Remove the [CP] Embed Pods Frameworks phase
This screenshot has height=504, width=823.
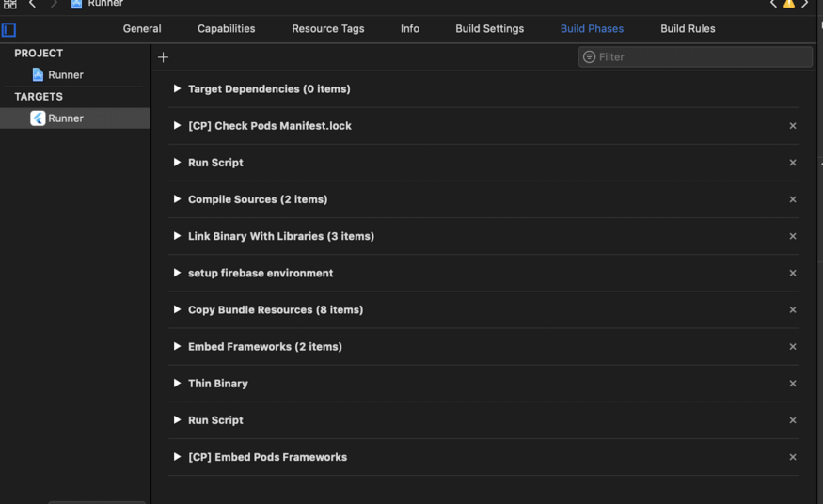coord(793,457)
